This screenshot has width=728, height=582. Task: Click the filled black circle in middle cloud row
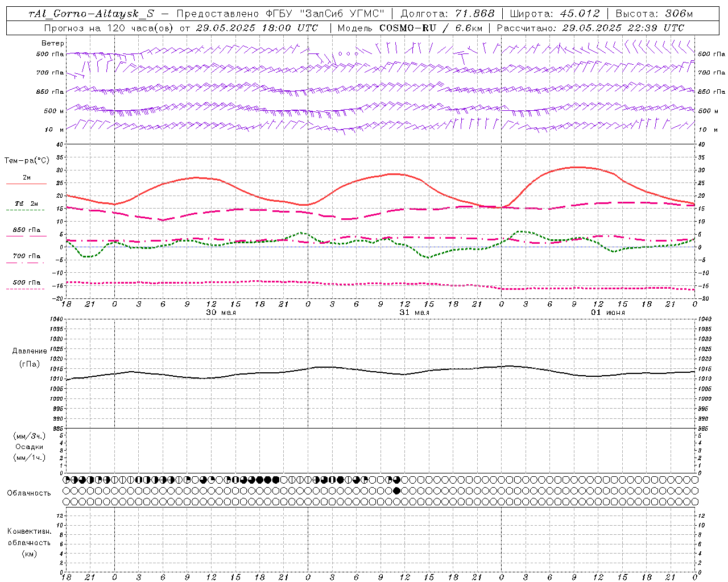tap(397, 490)
